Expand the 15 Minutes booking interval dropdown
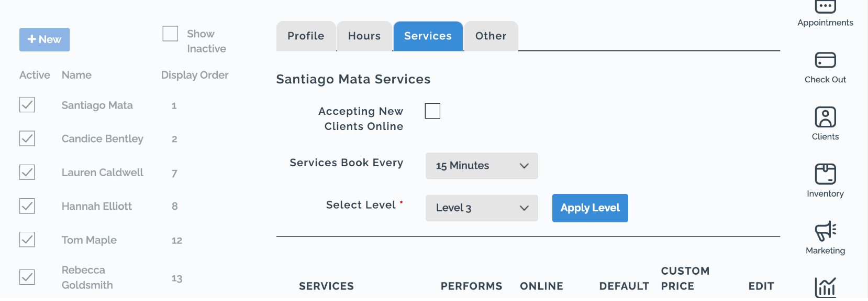This screenshot has height=301, width=868. tap(482, 166)
